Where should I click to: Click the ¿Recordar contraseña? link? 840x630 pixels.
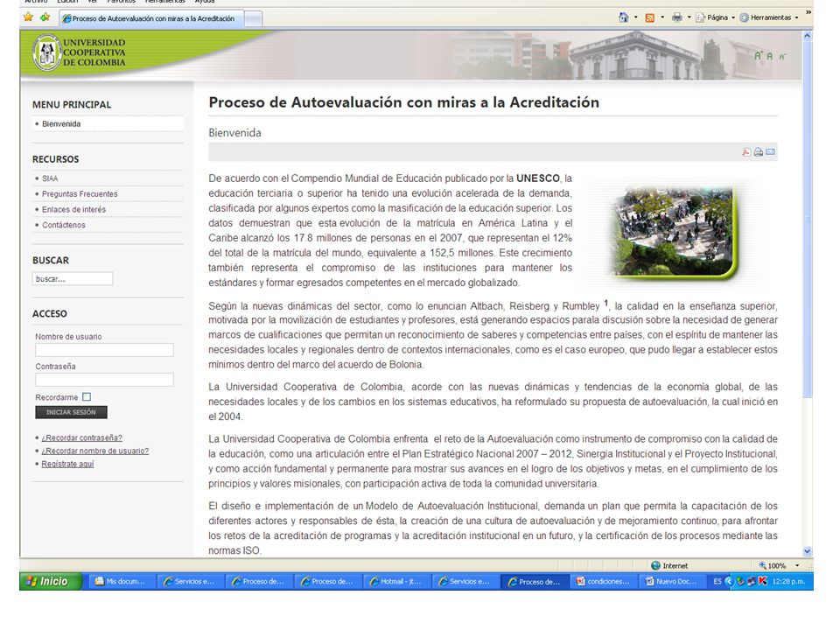pyautogui.click(x=82, y=437)
